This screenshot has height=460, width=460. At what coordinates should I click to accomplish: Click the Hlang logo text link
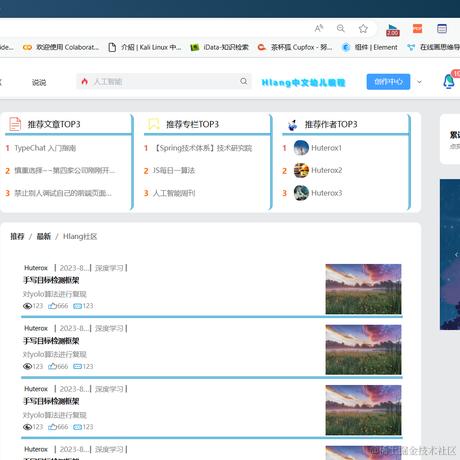(303, 82)
